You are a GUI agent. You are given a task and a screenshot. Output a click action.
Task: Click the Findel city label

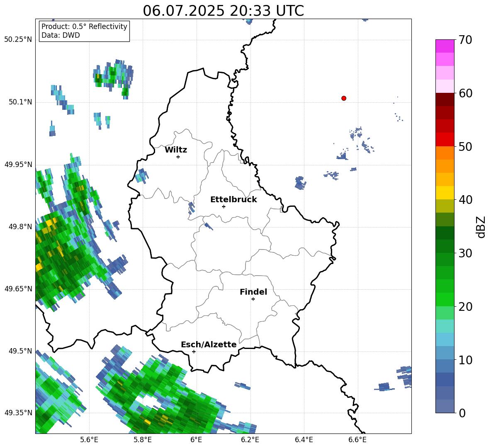click(x=253, y=292)
